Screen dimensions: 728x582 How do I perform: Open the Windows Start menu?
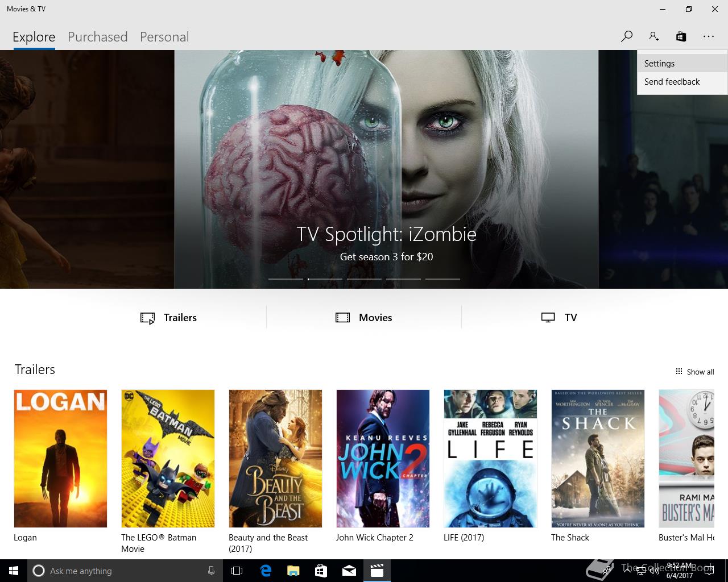(14, 571)
